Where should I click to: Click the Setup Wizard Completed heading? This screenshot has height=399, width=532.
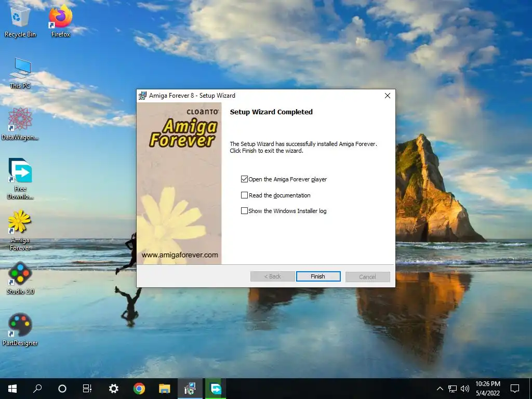(x=271, y=112)
